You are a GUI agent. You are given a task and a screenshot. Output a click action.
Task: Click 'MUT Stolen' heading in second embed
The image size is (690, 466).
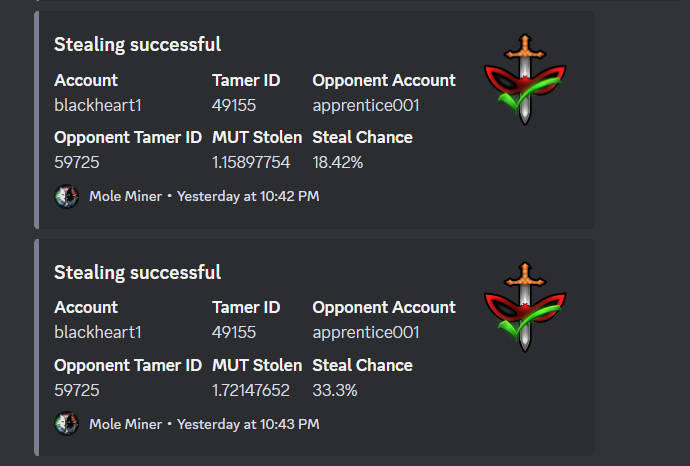257,365
